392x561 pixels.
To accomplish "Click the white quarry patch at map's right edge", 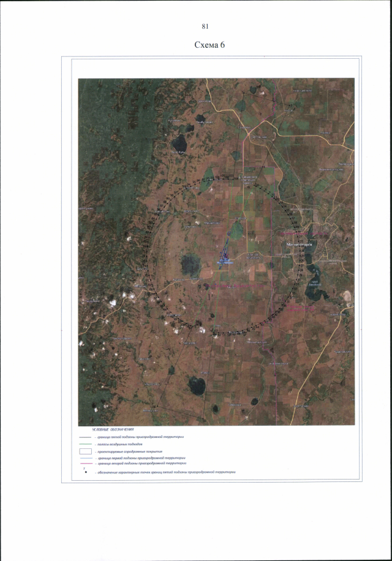I will point(347,297).
